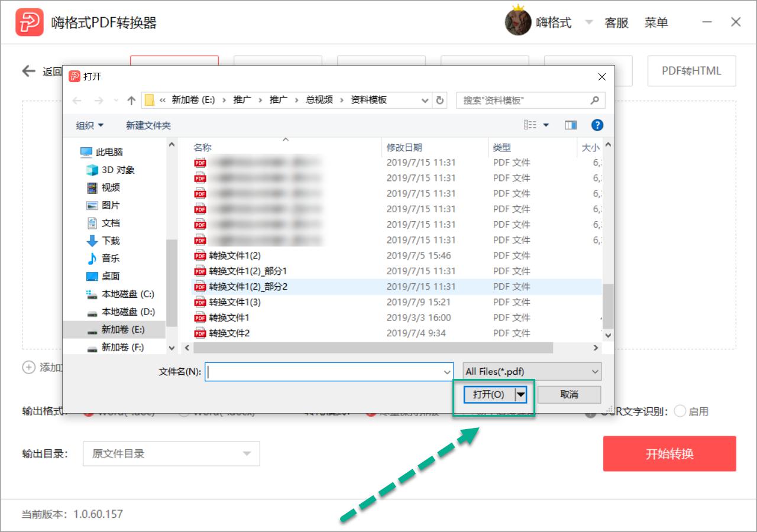
Task: Open the 音乐 folder in navigation pane
Action: coord(103,258)
